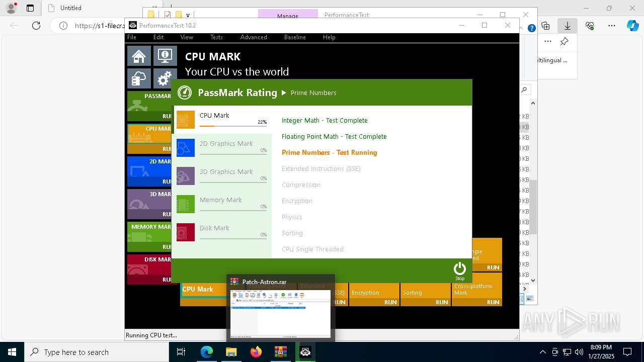Click the 2D Graphics Mark blue icon
This screenshot has height=362, width=644.
(186, 148)
